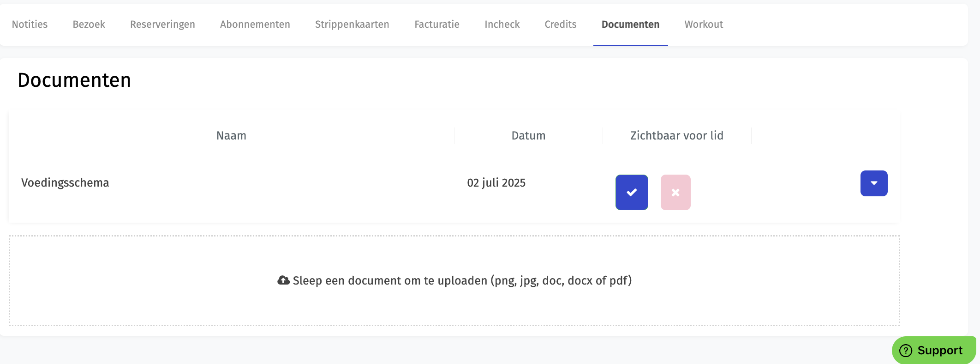980x364 pixels.
Task: Open the green Support button
Action: pyautogui.click(x=934, y=350)
